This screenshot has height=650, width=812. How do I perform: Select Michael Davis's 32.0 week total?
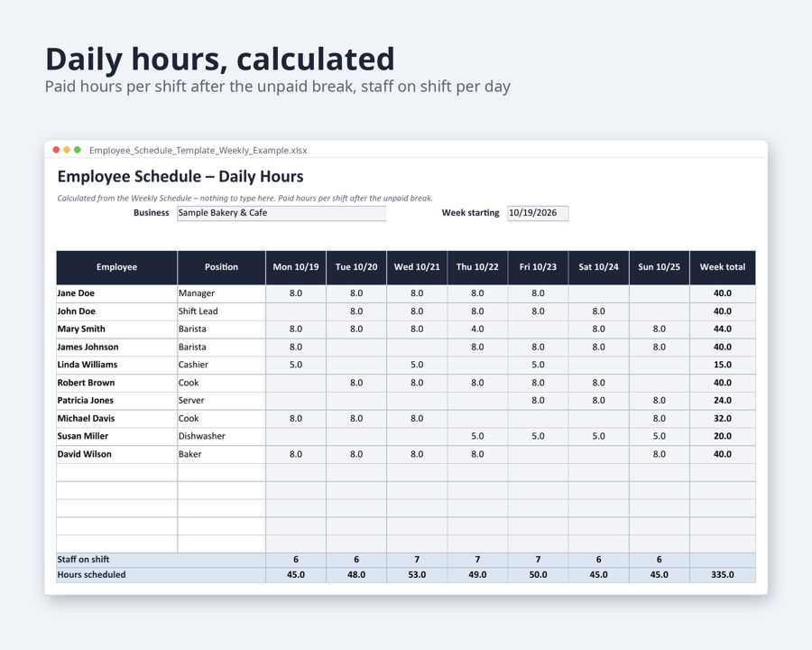click(723, 419)
